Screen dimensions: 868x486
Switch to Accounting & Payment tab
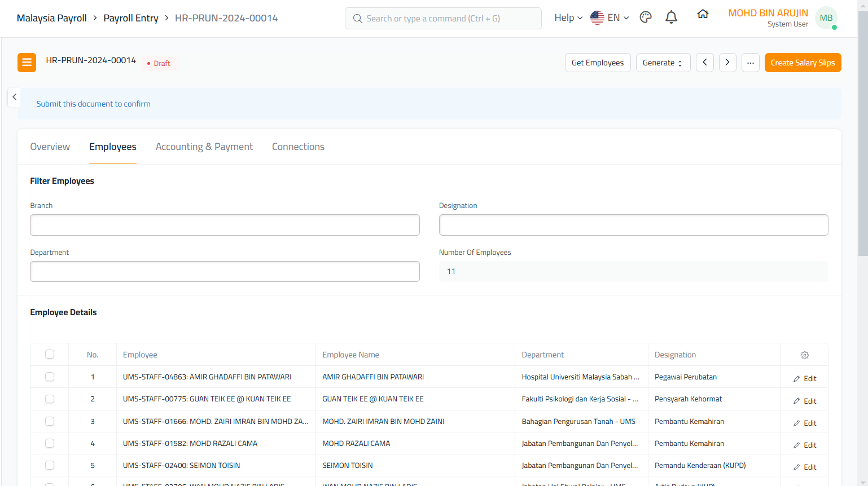(x=204, y=147)
